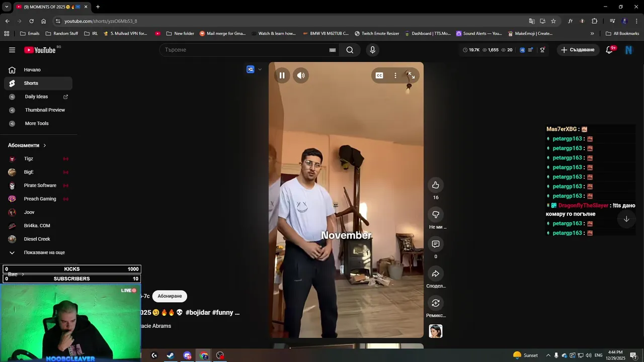This screenshot has width=644, height=362.
Task: Open the account avatar menu
Action: pyautogui.click(x=628, y=50)
